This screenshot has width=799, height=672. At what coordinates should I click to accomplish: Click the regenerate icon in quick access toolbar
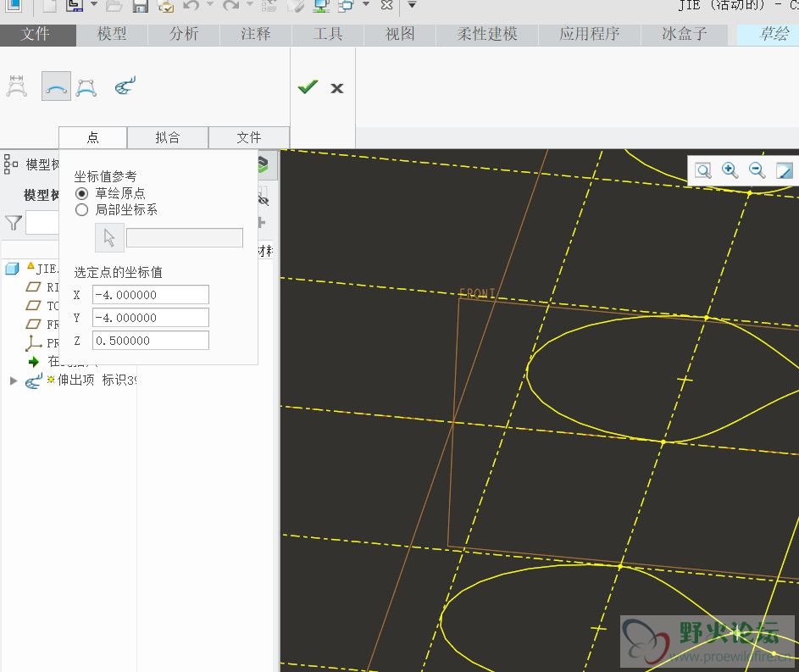269,6
